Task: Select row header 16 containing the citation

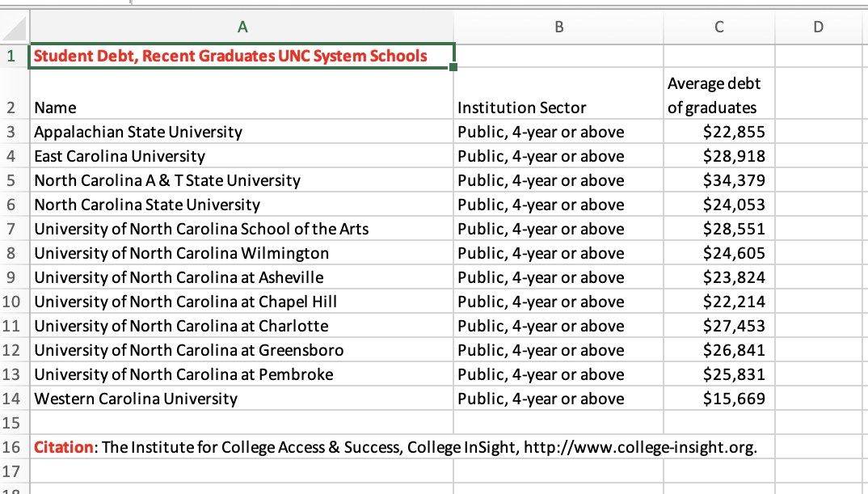Action: [13, 446]
